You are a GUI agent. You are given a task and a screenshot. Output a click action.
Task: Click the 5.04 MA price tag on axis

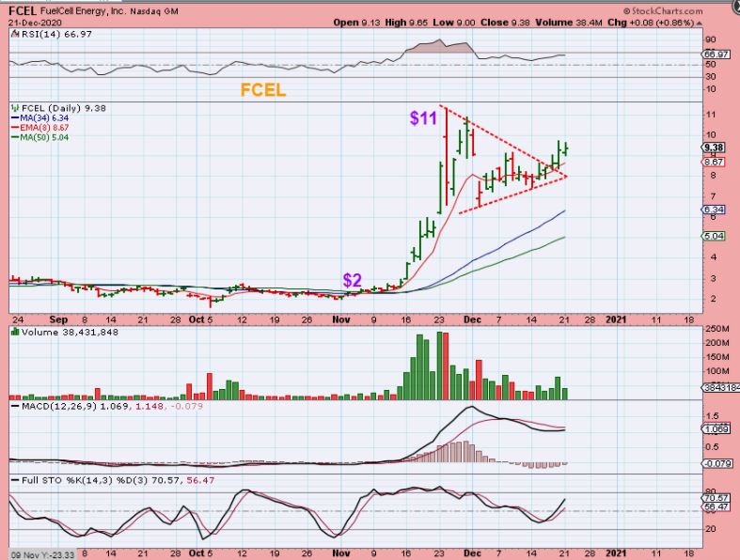point(714,236)
